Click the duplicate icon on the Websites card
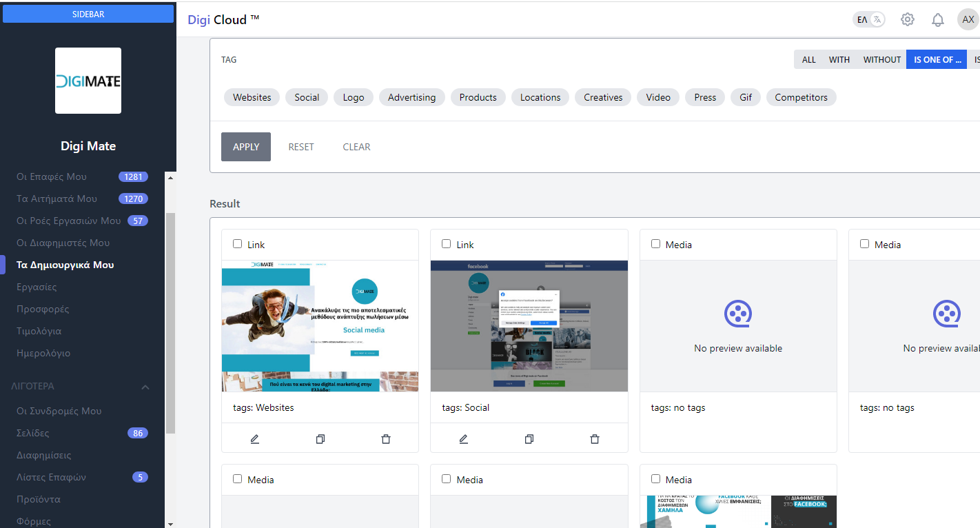Image resolution: width=980 pixels, height=528 pixels. pos(320,439)
